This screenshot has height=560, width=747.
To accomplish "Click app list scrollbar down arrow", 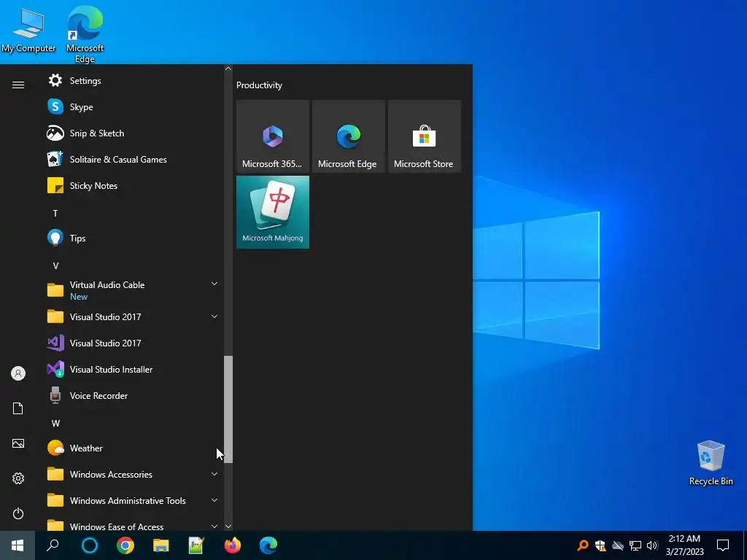I will click(x=228, y=526).
